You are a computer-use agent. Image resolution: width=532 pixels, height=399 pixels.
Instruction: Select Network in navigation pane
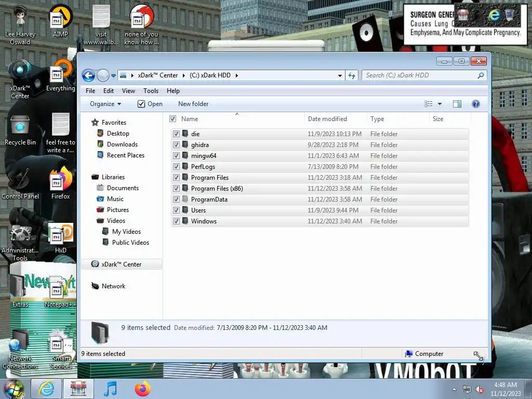(x=113, y=286)
